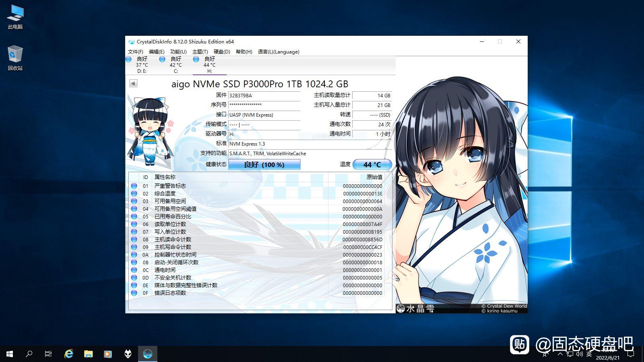This screenshot has width=644, height=362.
Task: Open the Windows Start menu
Action: [x=10, y=354]
